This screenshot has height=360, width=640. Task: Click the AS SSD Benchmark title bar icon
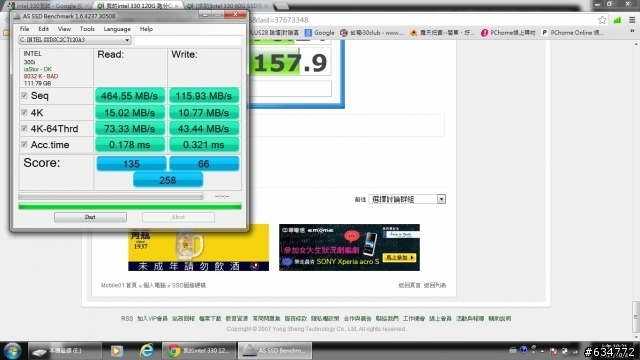[17, 16]
